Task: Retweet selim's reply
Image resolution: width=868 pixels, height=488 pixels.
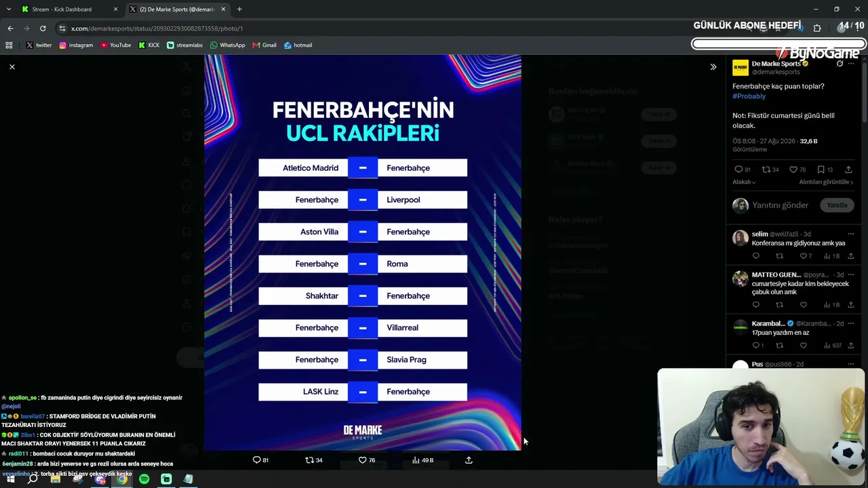Action: [779, 256]
